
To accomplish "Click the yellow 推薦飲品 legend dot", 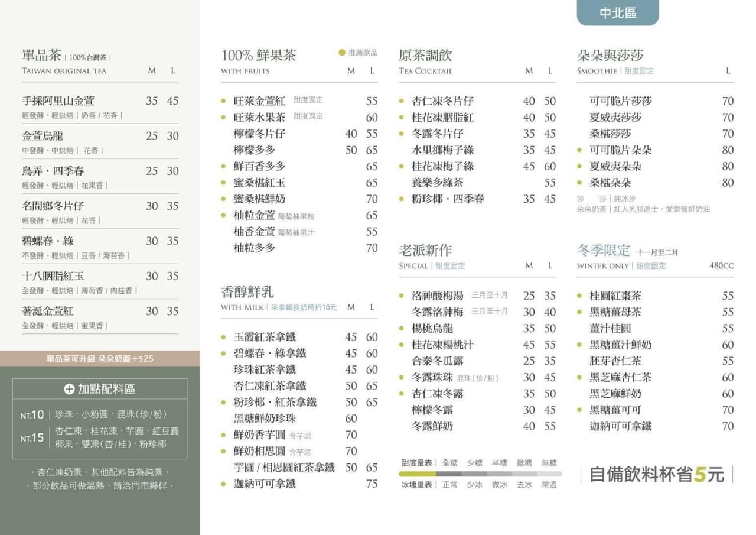I will coord(342,53).
